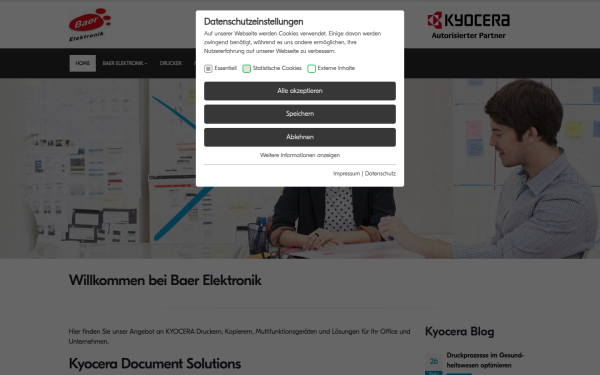Viewport: 600px width, 375px height.
Task: Click the Kyocera Blog heading
Action: coord(459,331)
